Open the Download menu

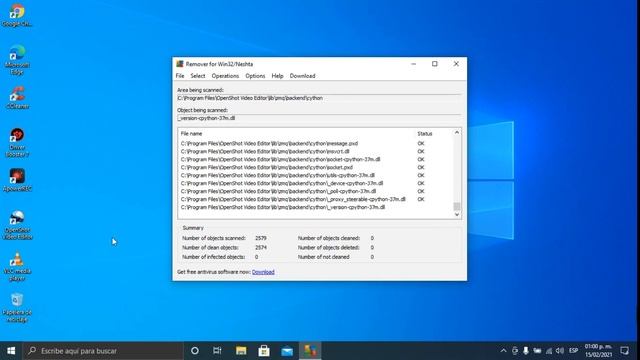302,76
